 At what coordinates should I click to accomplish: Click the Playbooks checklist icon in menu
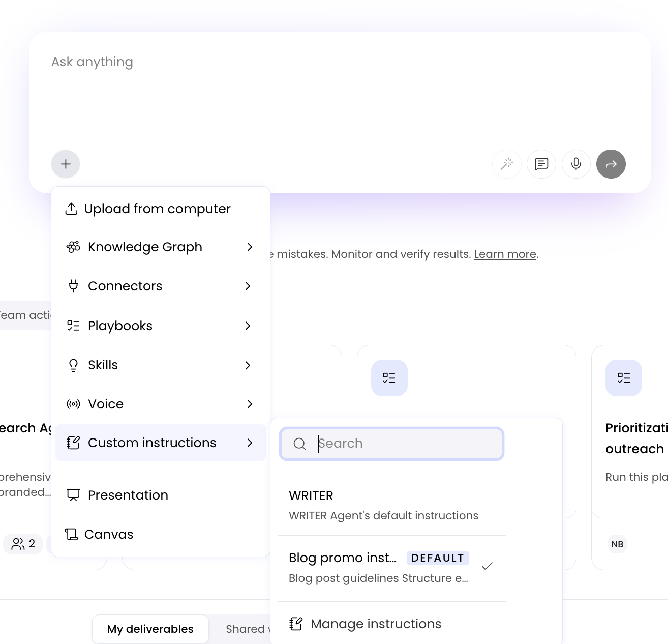[x=73, y=326]
